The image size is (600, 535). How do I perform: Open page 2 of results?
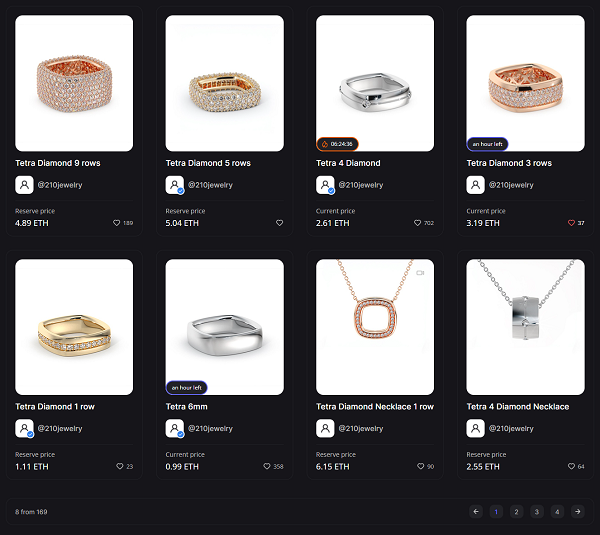click(x=516, y=512)
